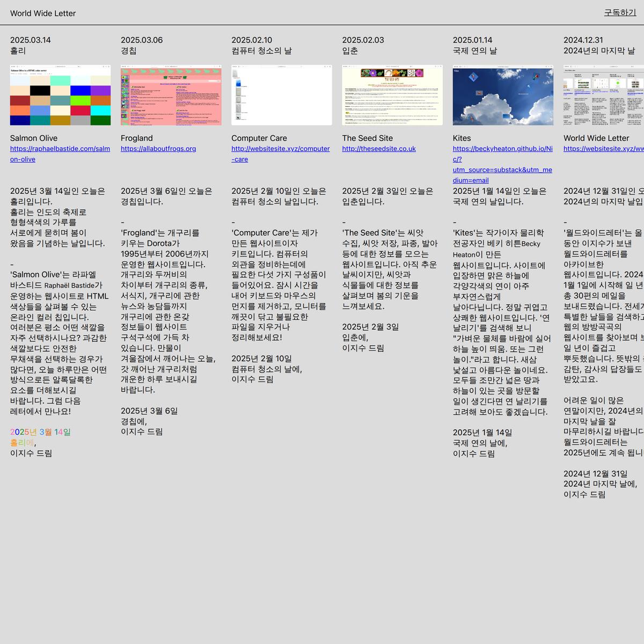
Task: Visit the allaboutfrogs.org link
Action: coord(158,149)
